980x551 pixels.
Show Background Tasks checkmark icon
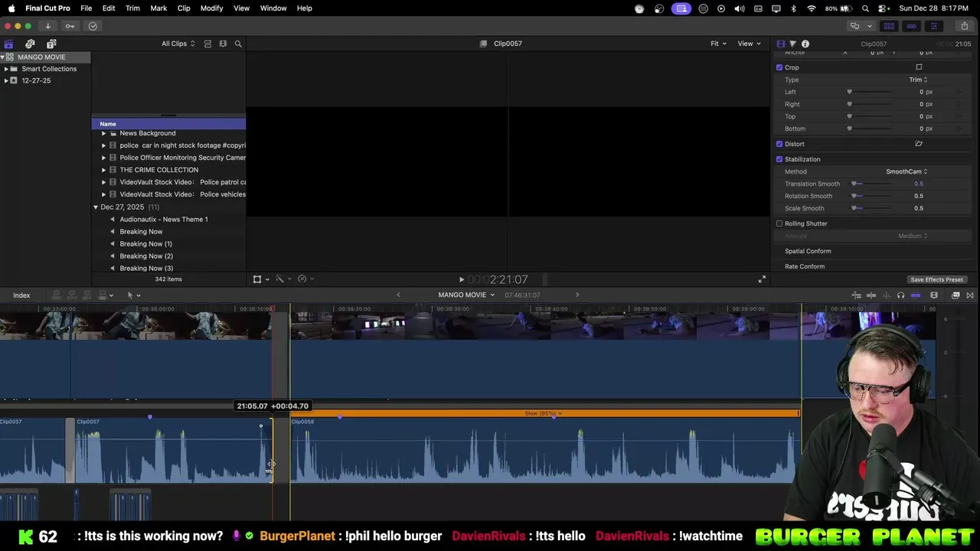point(93,26)
